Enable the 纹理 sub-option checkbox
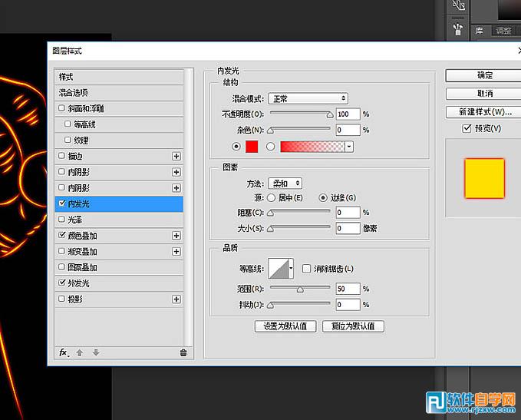The height and width of the screenshot is (420, 521). (68, 140)
